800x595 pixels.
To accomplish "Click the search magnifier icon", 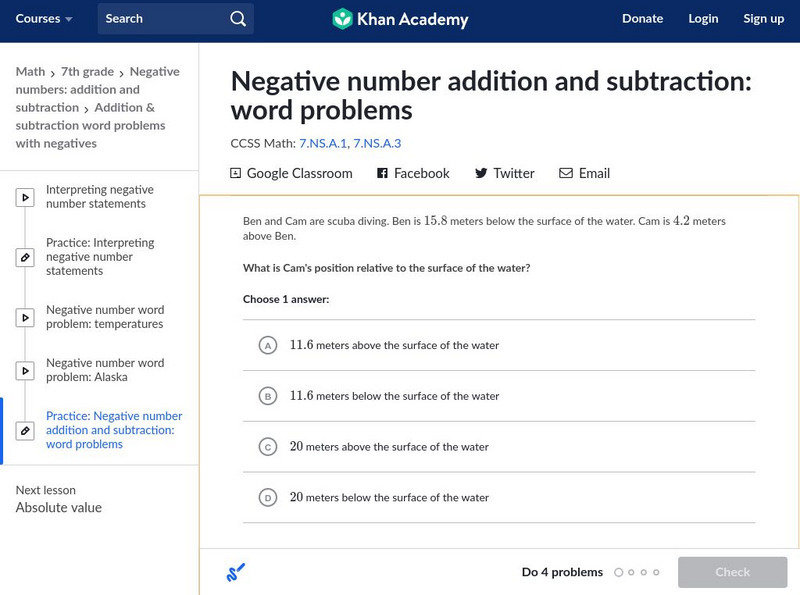I will click(237, 19).
